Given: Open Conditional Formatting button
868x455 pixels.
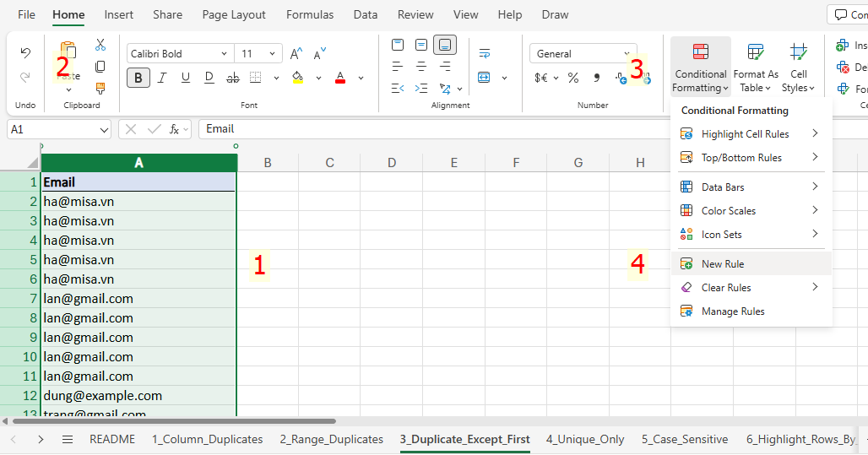Looking at the screenshot, I should [x=700, y=67].
